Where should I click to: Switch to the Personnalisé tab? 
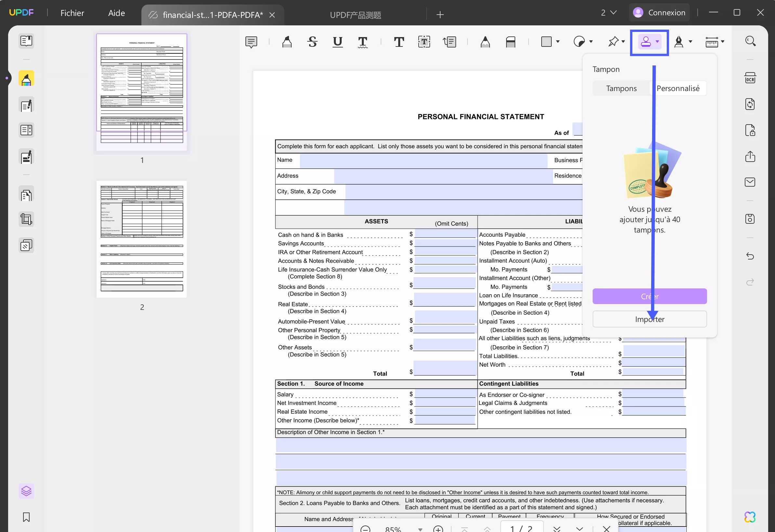click(x=678, y=88)
